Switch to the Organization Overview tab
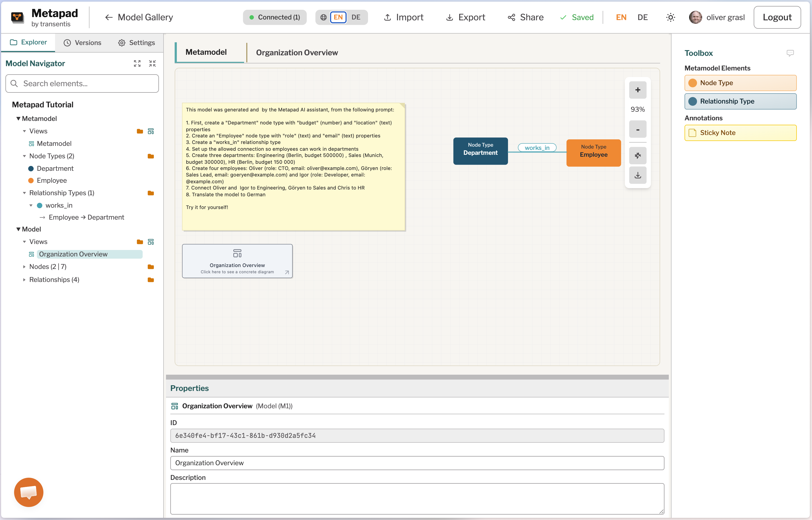This screenshot has height=520, width=812. [297, 52]
